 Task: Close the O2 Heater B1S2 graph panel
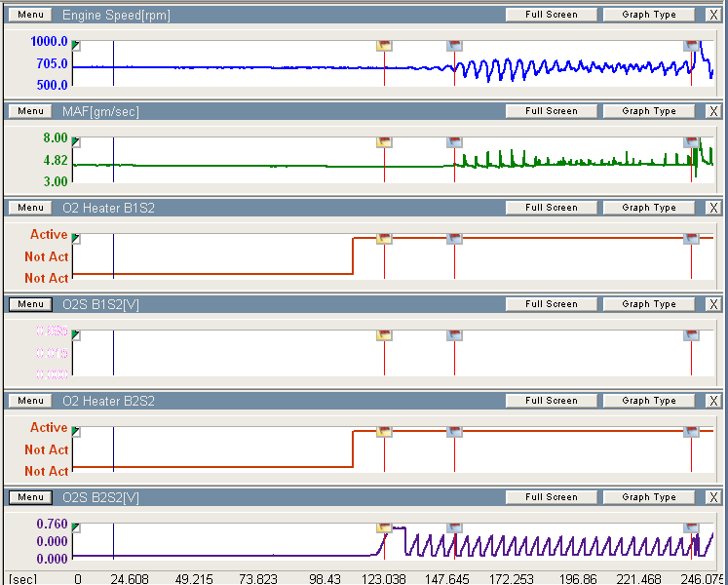713,208
